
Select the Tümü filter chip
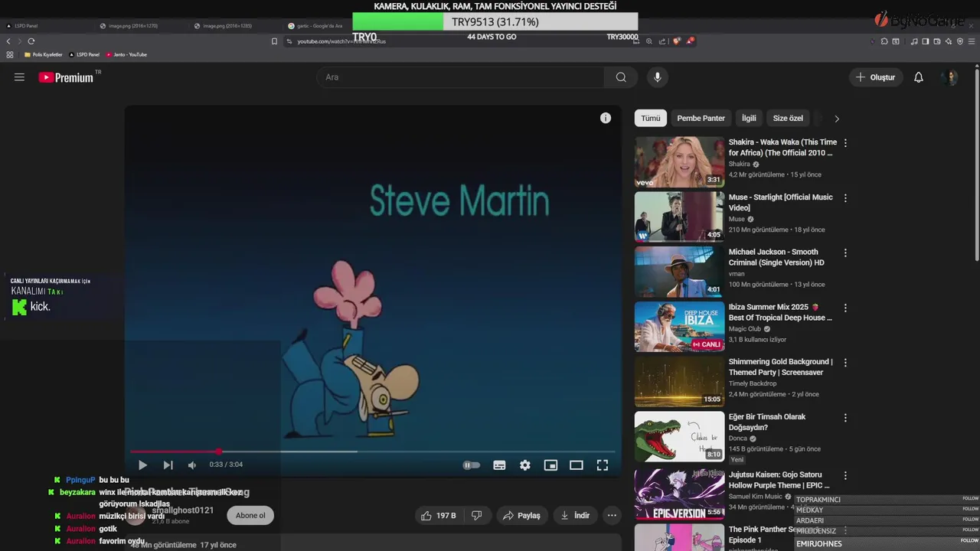pos(651,119)
